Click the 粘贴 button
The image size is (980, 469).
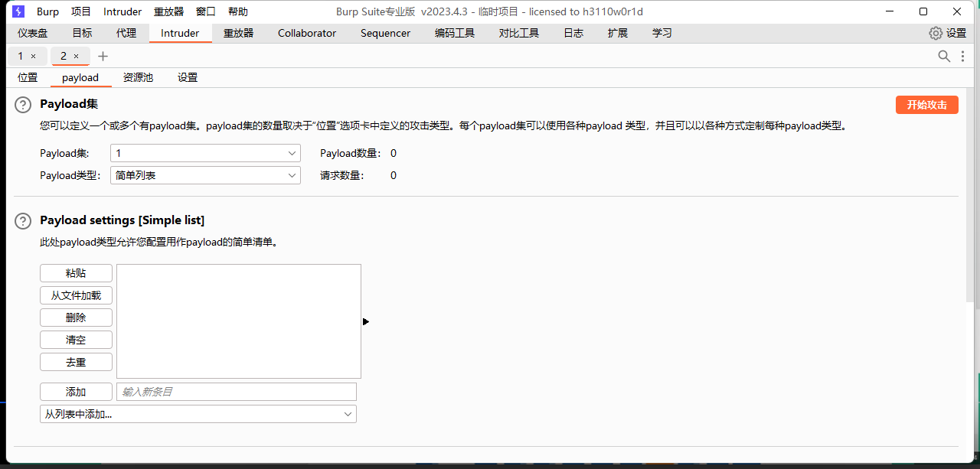pyautogui.click(x=76, y=273)
